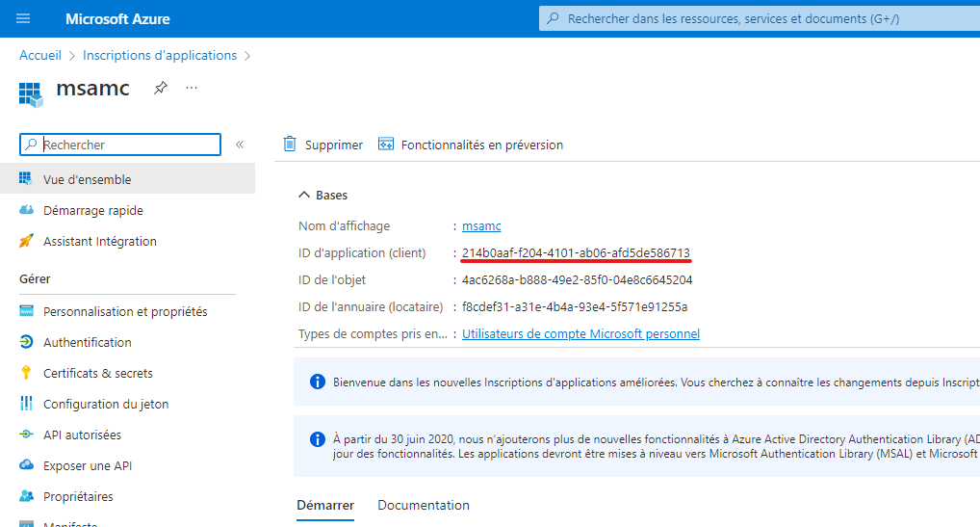Click the ID de l'annuaire tenant value

575,306
